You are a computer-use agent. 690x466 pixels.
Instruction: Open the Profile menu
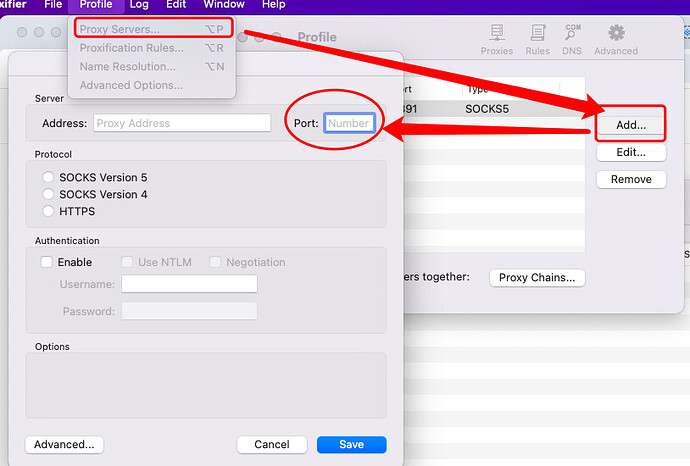tap(96, 5)
